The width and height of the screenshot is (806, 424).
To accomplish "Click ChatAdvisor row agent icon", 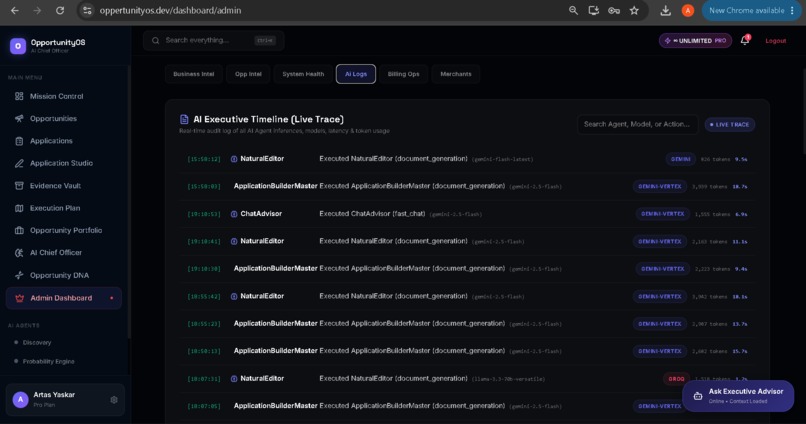I will [234, 214].
